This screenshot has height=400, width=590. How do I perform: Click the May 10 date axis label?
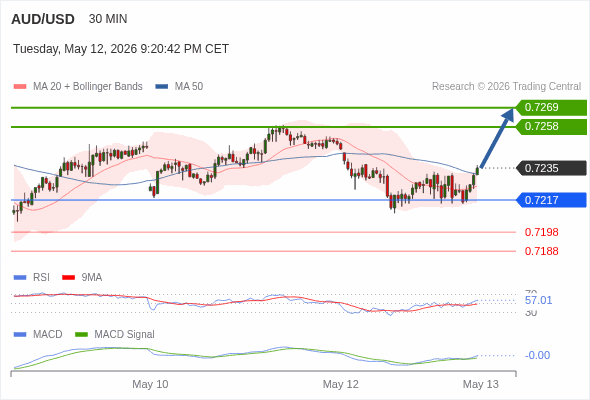150,384
